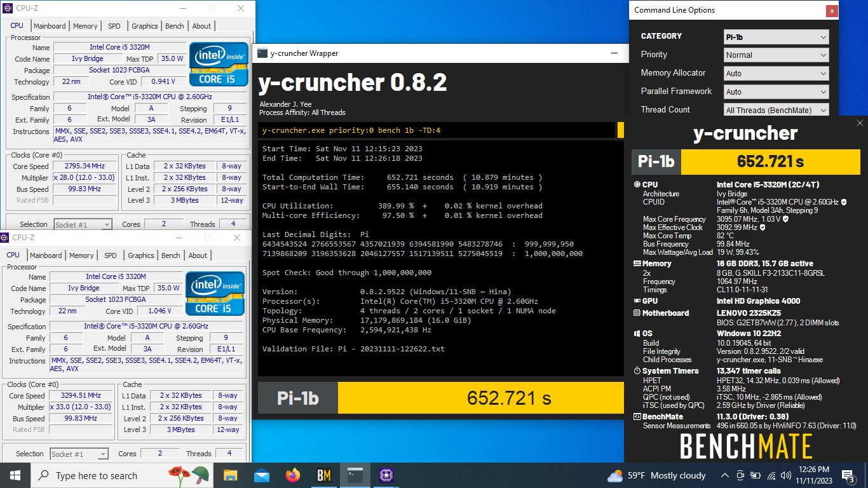Click the System Timers clock icon
Screen dimensions: 868x488
tap(637, 371)
